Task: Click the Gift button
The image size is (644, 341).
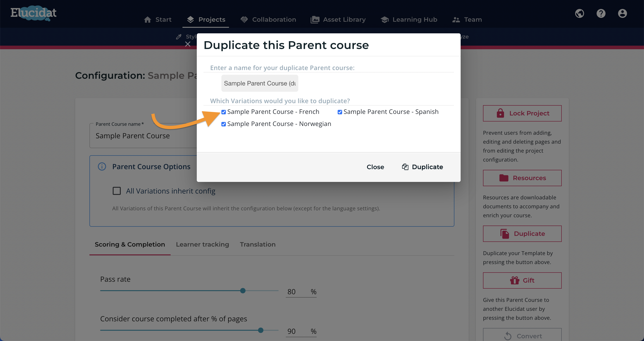Action: point(522,280)
